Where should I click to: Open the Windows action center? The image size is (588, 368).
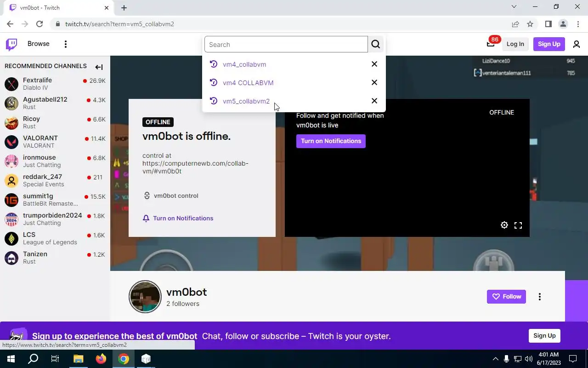(573, 359)
